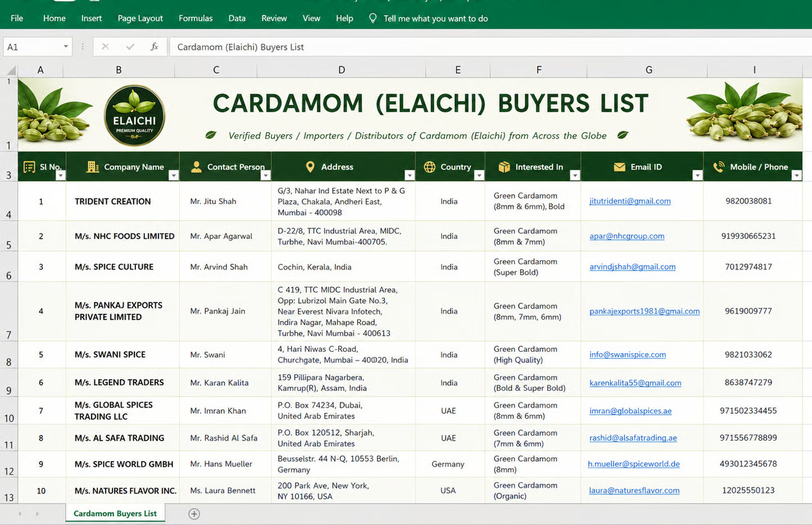Open karenkalita55@gmail.com email link
Screen dimensions: 812x525
635,383
